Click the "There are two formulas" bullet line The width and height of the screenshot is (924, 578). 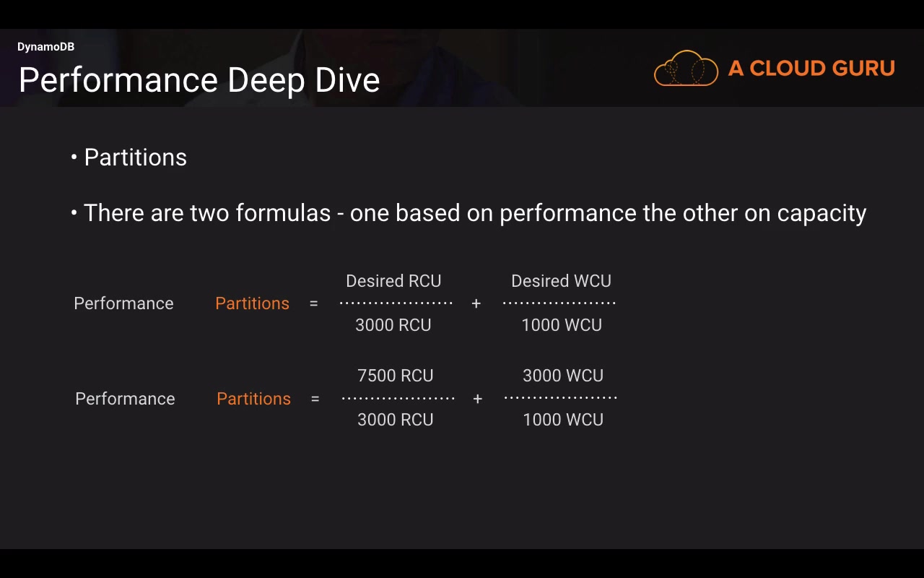pos(474,213)
